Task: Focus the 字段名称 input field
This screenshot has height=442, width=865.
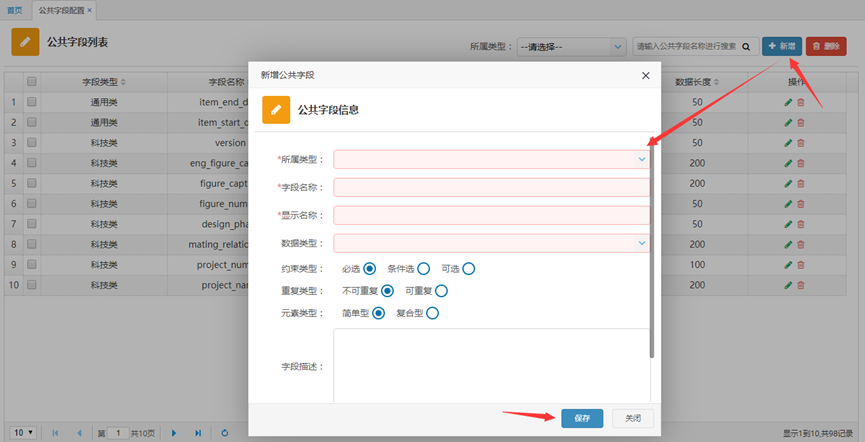Action: 492,187
